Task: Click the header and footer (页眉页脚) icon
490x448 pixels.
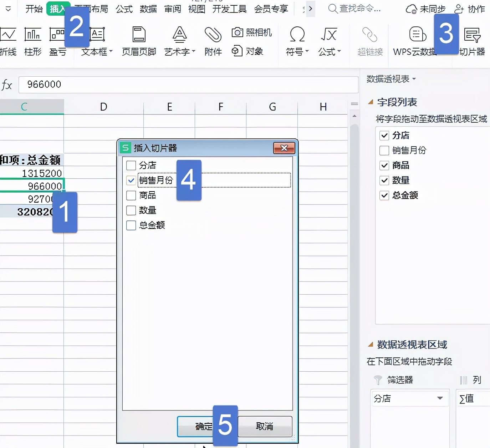Action: (139, 35)
